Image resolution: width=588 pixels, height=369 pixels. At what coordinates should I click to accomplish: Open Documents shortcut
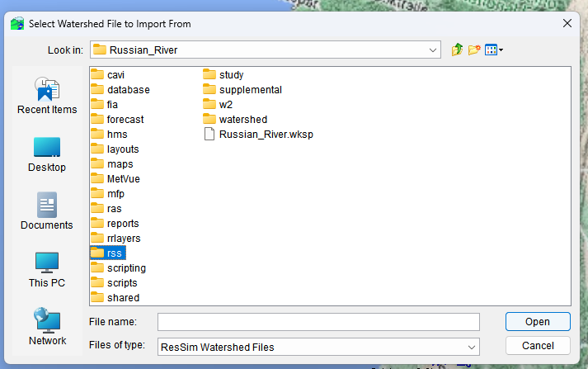pyautogui.click(x=47, y=211)
